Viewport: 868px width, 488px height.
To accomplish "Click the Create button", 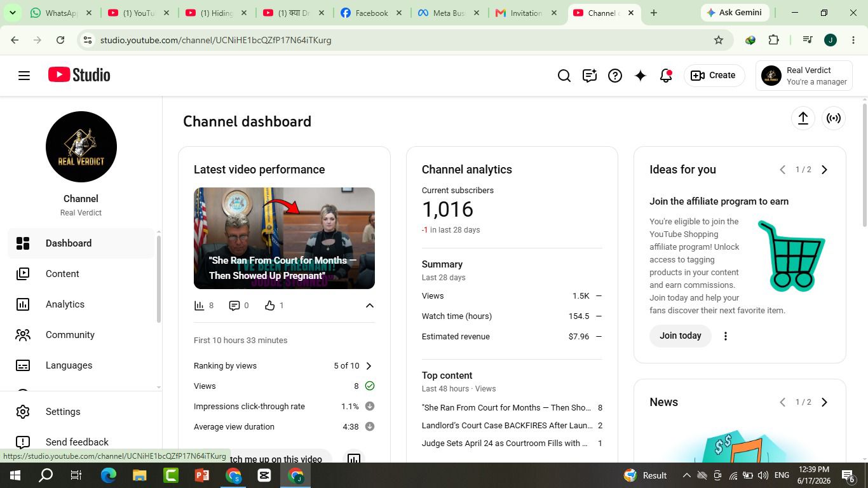I will click(x=714, y=76).
